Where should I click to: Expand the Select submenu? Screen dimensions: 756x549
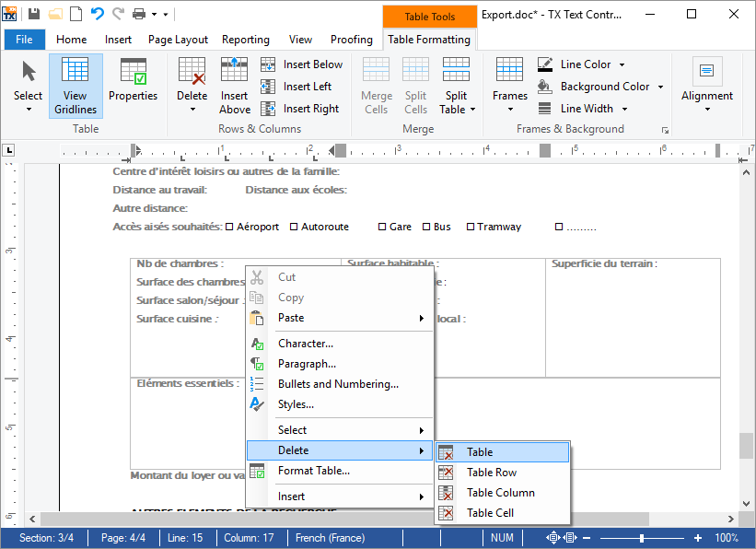(x=340, y=430)
